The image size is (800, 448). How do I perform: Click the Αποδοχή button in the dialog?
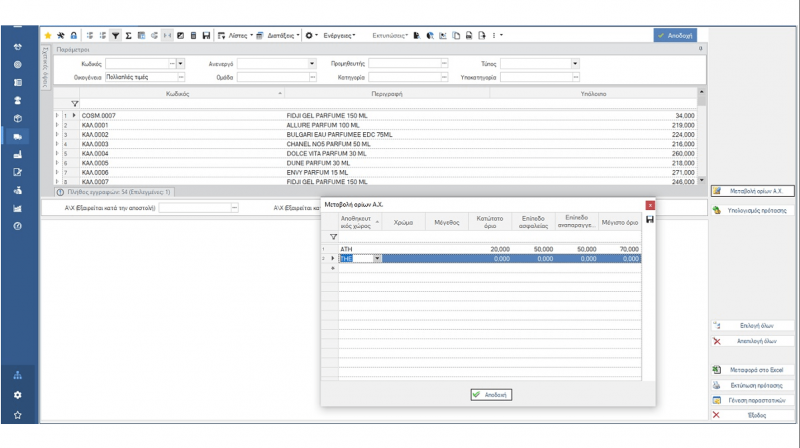[491, 395]
